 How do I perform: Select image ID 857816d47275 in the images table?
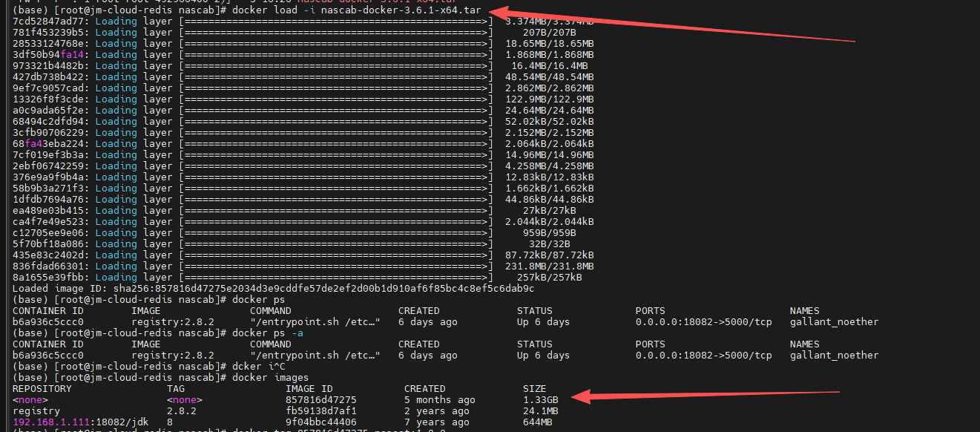point(321,400)
